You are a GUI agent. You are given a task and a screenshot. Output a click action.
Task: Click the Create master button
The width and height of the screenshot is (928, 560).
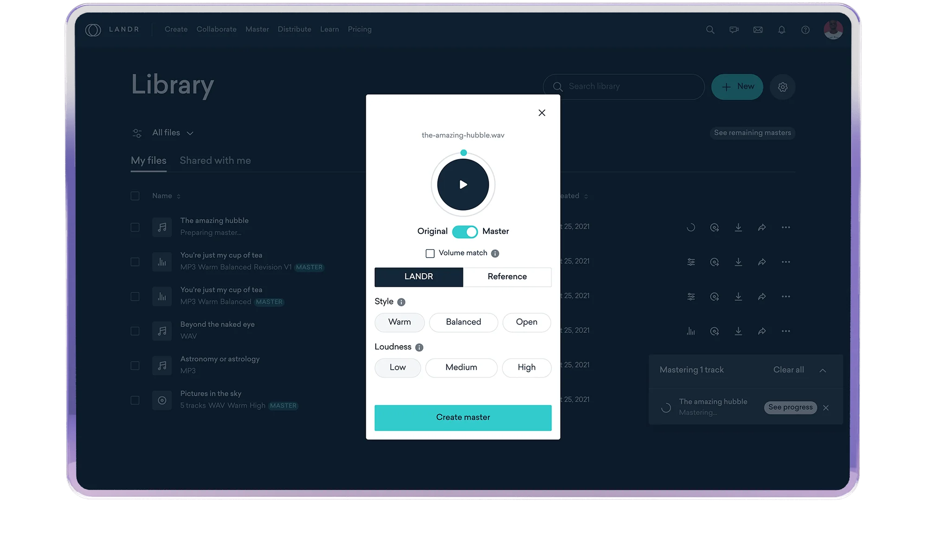pos(463,418)
